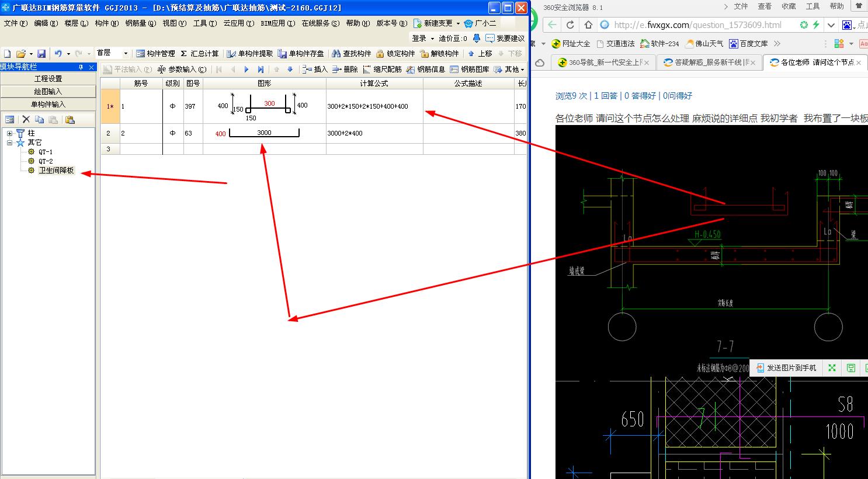This screenshot has height=479, width=868.
Task: Open the 楼层 menu
Action: tap(76, 23)
